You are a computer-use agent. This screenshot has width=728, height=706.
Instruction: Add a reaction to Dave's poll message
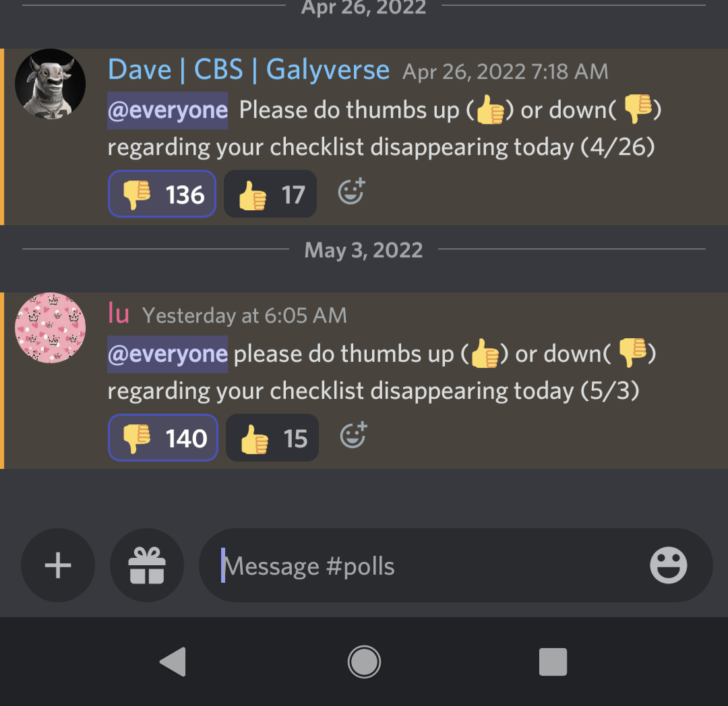[351, 191]
